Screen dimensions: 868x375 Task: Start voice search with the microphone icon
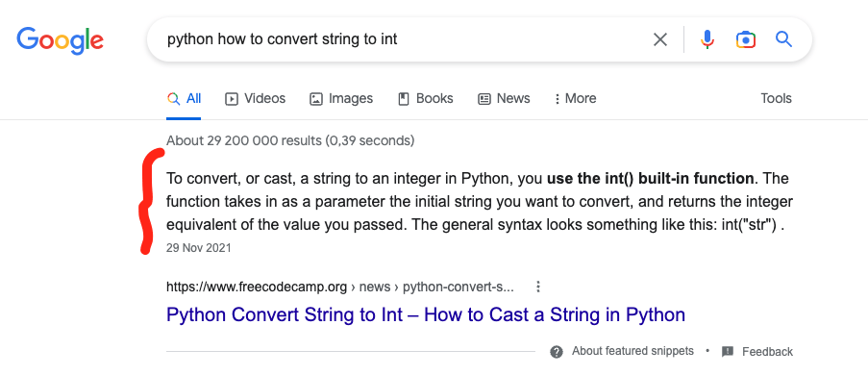(707, 39)
